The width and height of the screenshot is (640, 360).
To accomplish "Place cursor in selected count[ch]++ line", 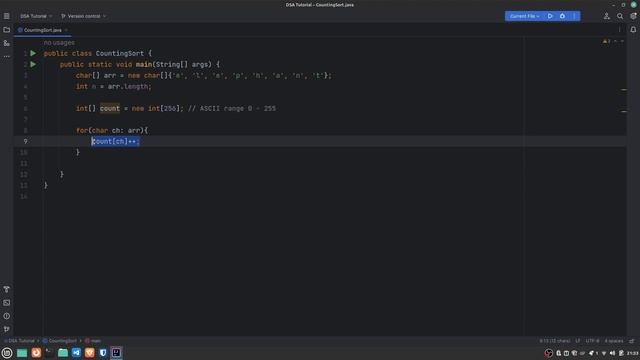I will (x=116, y=141).
